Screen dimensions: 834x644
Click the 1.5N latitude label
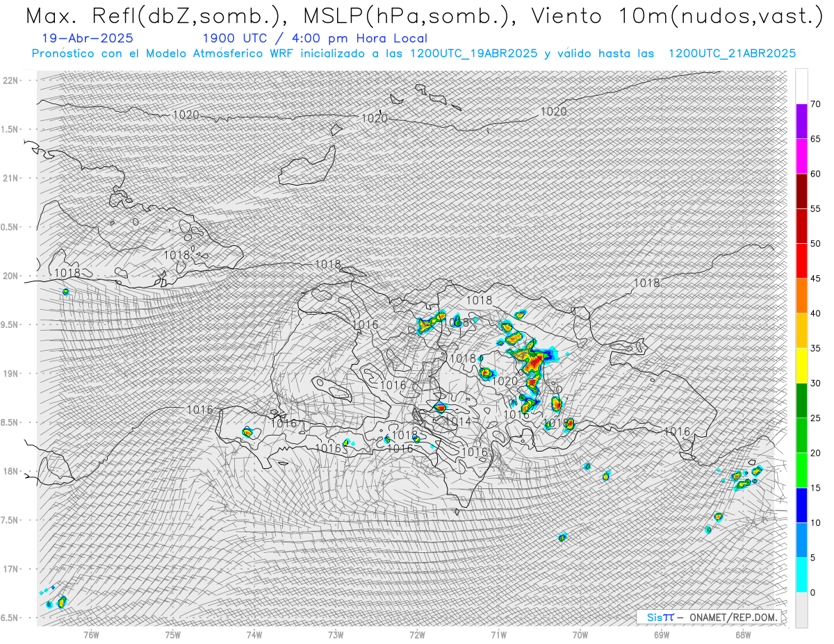tap(10, 129)
